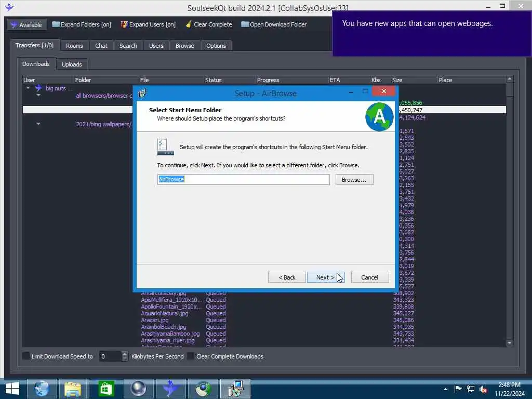Open the Windows Start button
This screenshot has height=399, width=532.
pyautogui.click(x=12, y=389)
